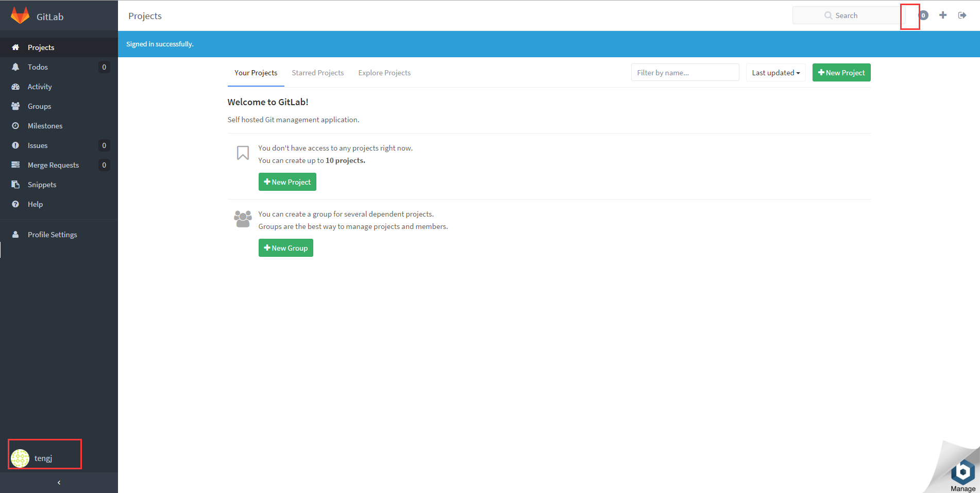This screenshot has width=980, height=493.
Task: Open Milestones via the clock icon
Action: click(x=15, y=126)
